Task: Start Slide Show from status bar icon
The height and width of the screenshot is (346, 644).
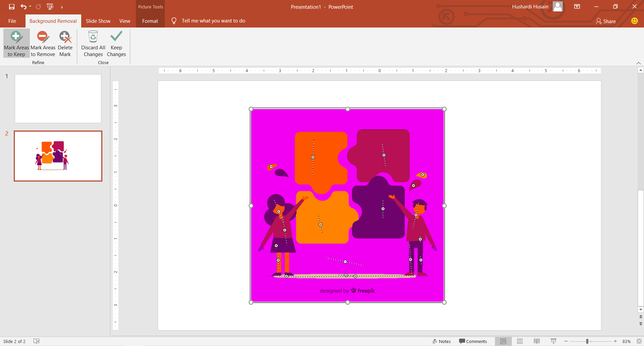Action: pyautogui.click(x=553, y=341)
